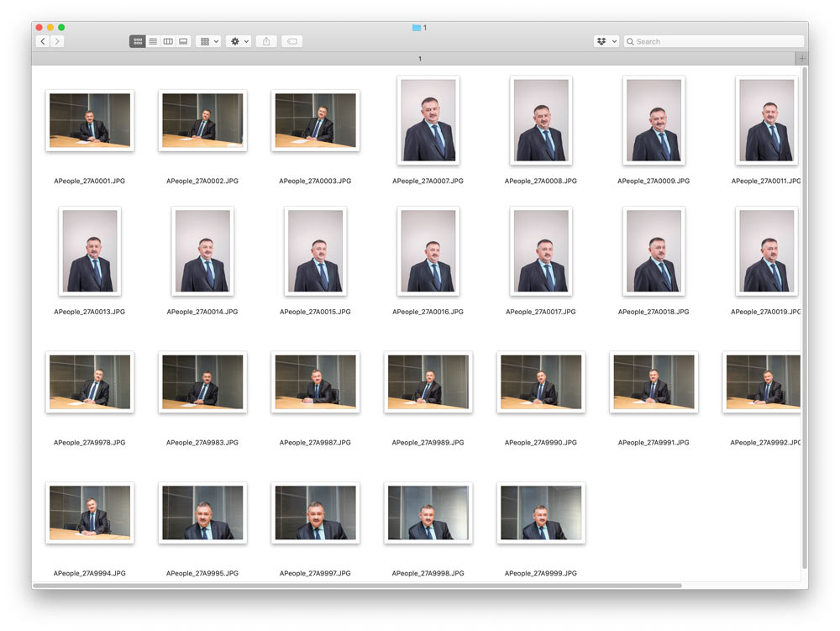This screenshot has width=840, height=631.
Task: Open the gear Action menu
Action: (x=239, y=41)
